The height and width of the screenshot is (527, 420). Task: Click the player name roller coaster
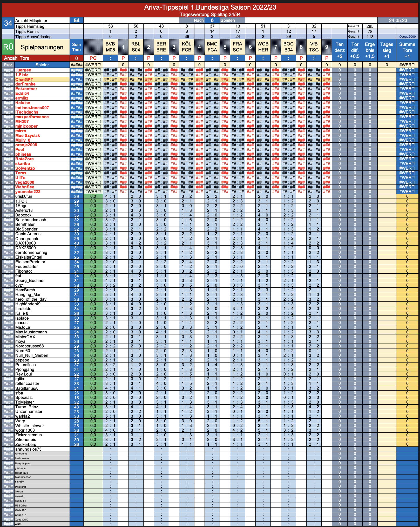27,383
